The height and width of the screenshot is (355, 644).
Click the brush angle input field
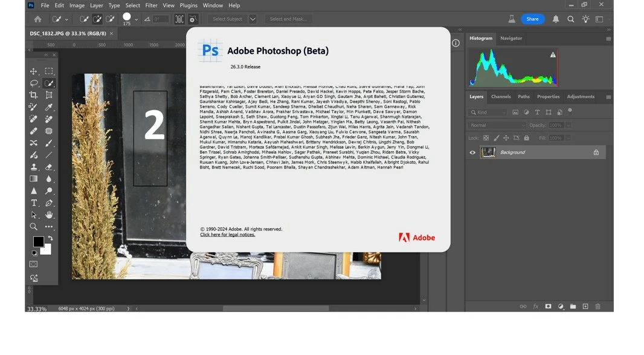tap(161, 19)
